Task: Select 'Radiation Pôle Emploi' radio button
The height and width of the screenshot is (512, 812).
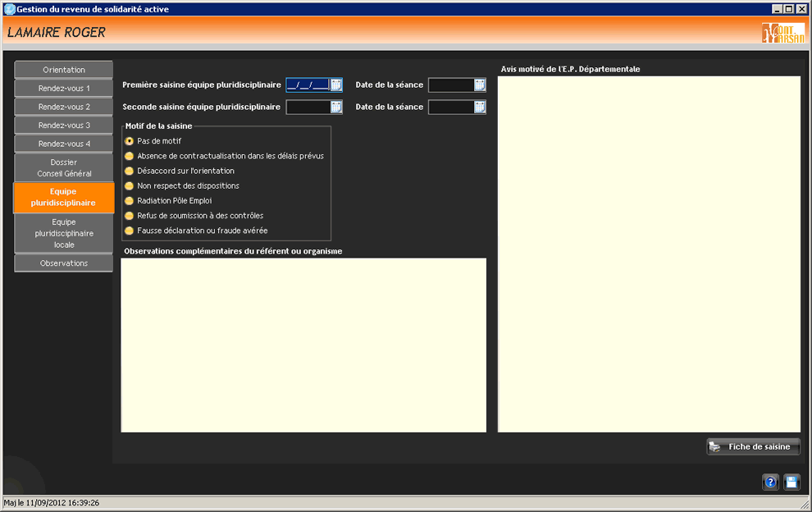Action: 129,200
